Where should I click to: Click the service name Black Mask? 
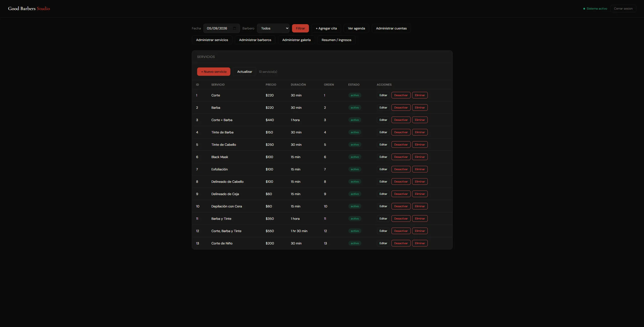point(220,157)
